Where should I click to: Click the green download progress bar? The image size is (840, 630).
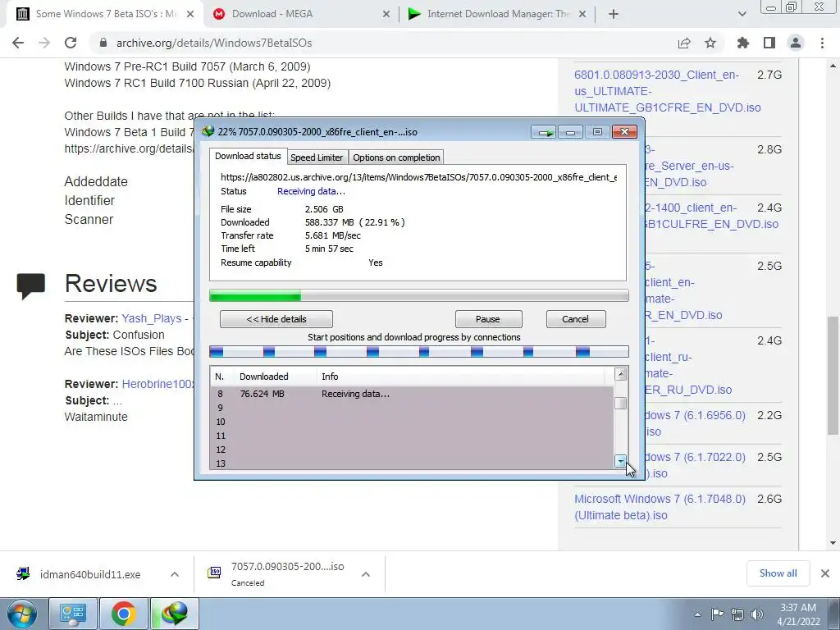click(419, 295)
